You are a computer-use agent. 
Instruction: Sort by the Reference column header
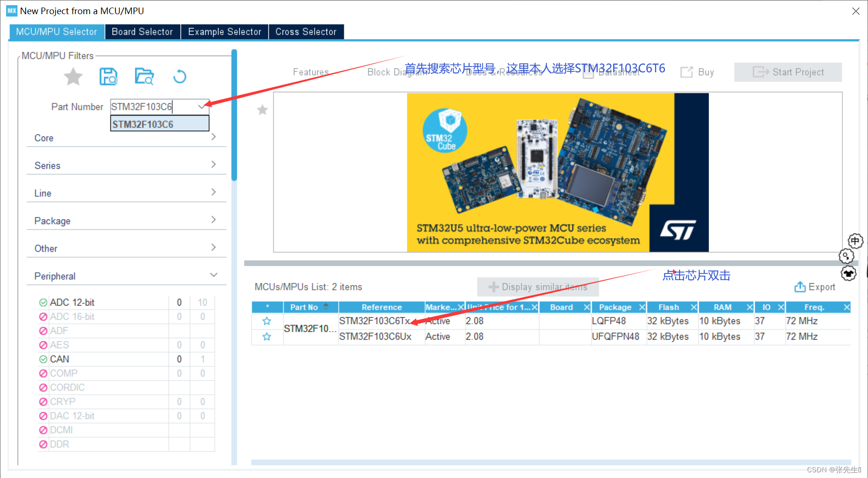pos(382,307)
